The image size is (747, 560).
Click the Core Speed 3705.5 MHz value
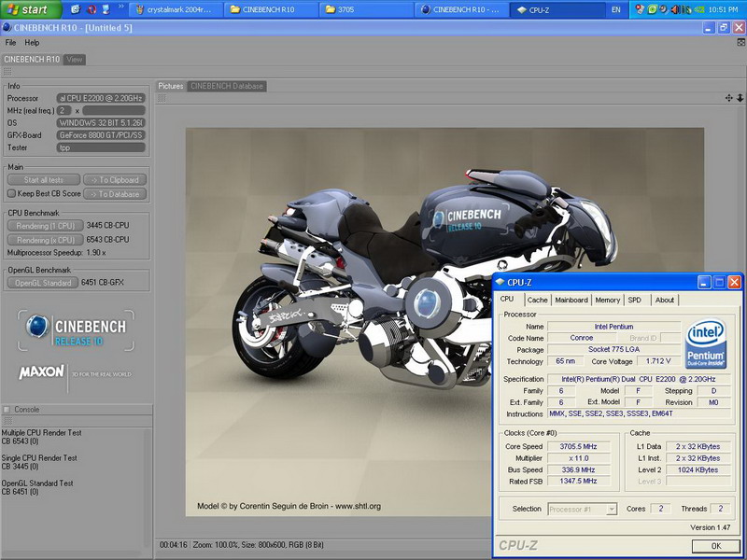pos(578,447)
